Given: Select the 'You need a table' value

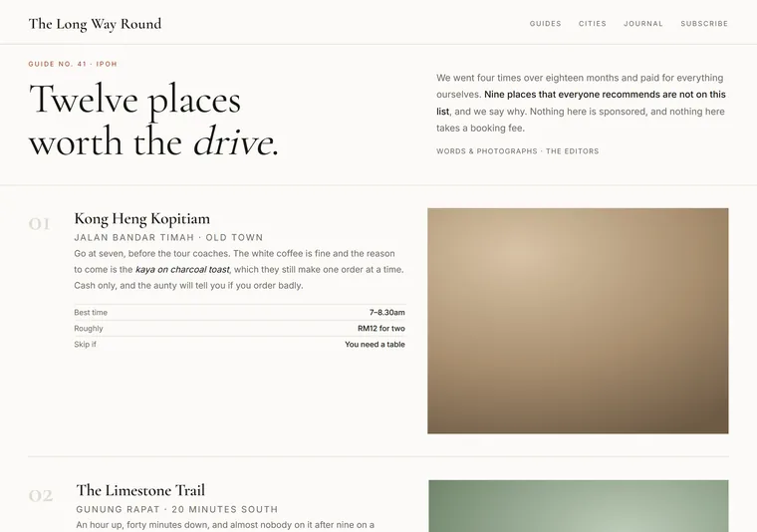Looking at the screenshot, I should [x=375, y=345].
